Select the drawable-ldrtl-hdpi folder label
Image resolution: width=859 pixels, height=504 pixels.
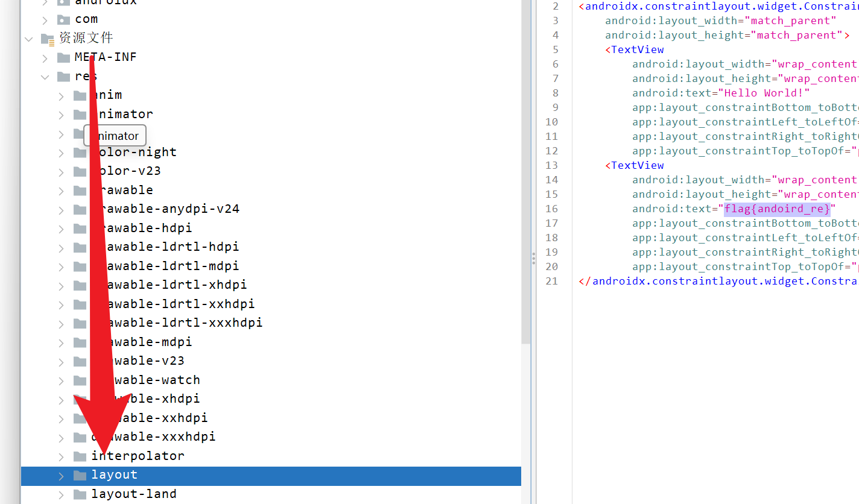(165, 247)
